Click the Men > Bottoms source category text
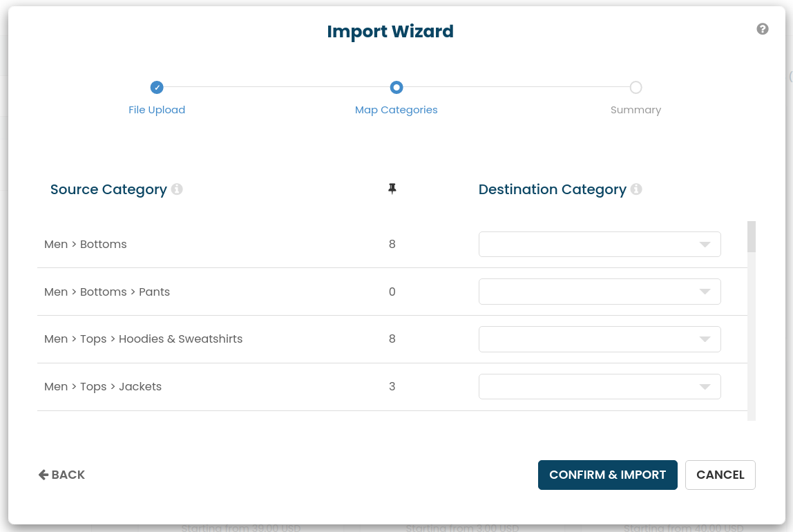793x532 pixels. pyautogui.click(x=86, y=245)
